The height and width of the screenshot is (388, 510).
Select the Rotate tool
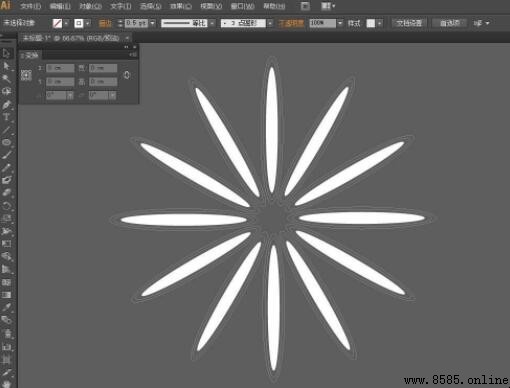pos(6,206)
